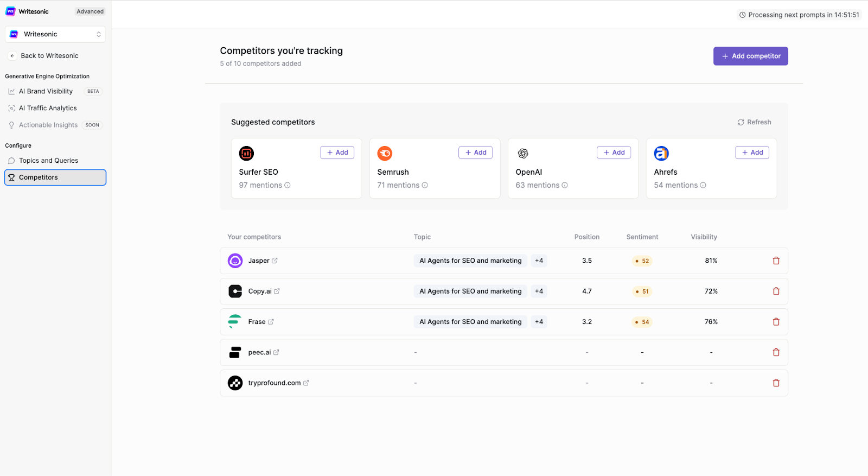Click the Surfer SEO logo

246,154
